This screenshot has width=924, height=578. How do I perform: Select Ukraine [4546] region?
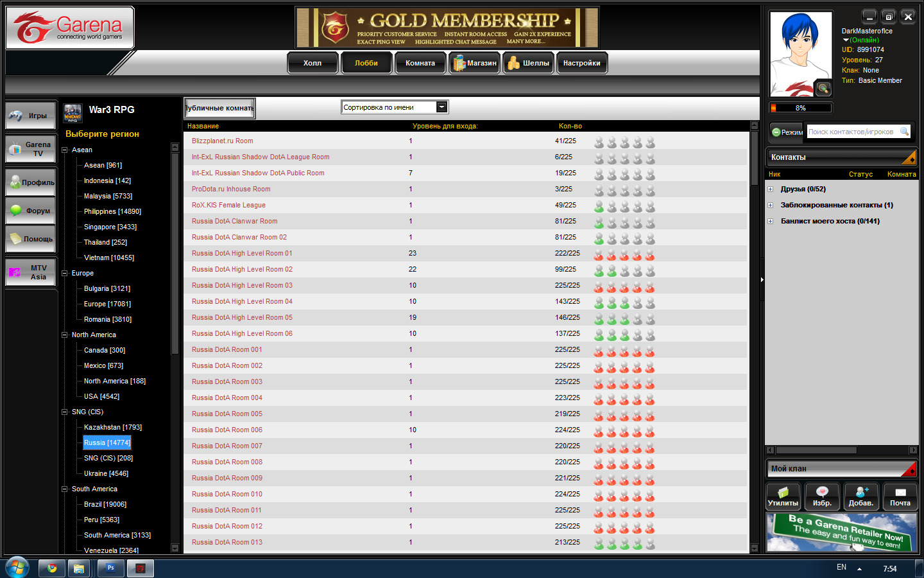[x=106, y=473]
